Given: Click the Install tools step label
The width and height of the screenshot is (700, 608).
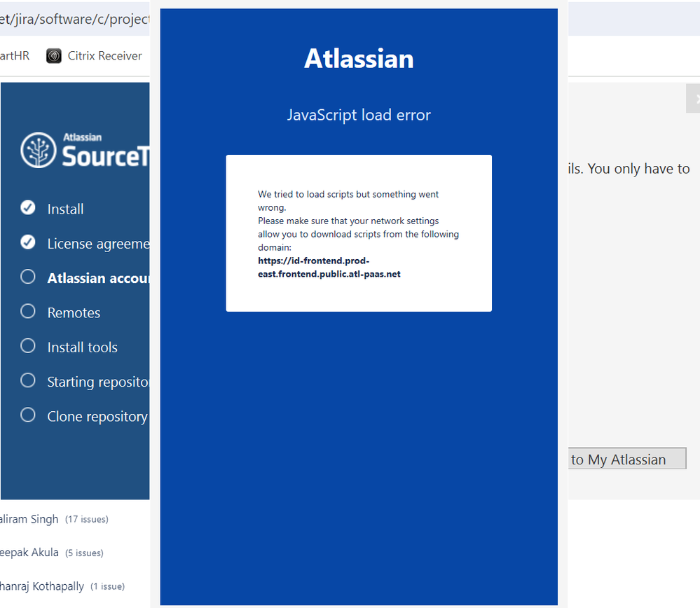Looking at the screenshot, I should click(82, 347).
